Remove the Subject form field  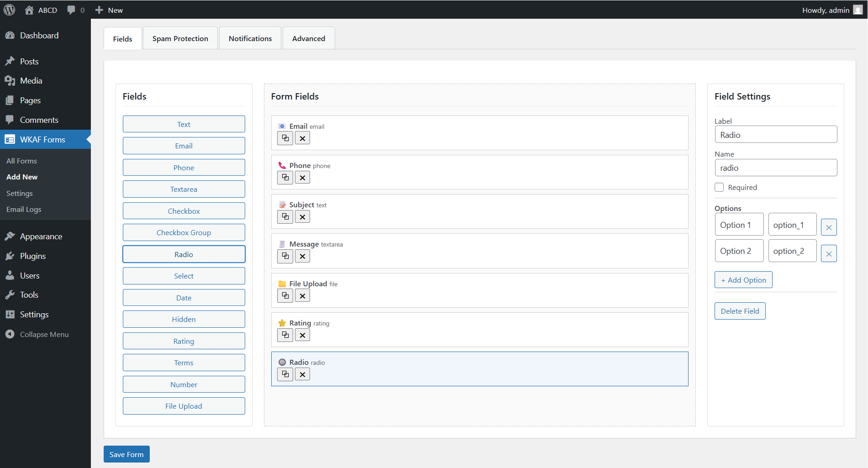[x=302, y=216]
